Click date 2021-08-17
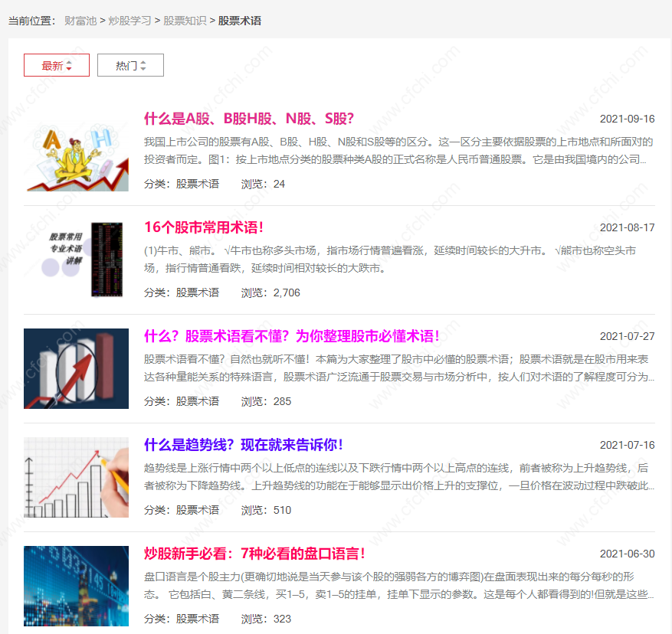 pos(627,228)
